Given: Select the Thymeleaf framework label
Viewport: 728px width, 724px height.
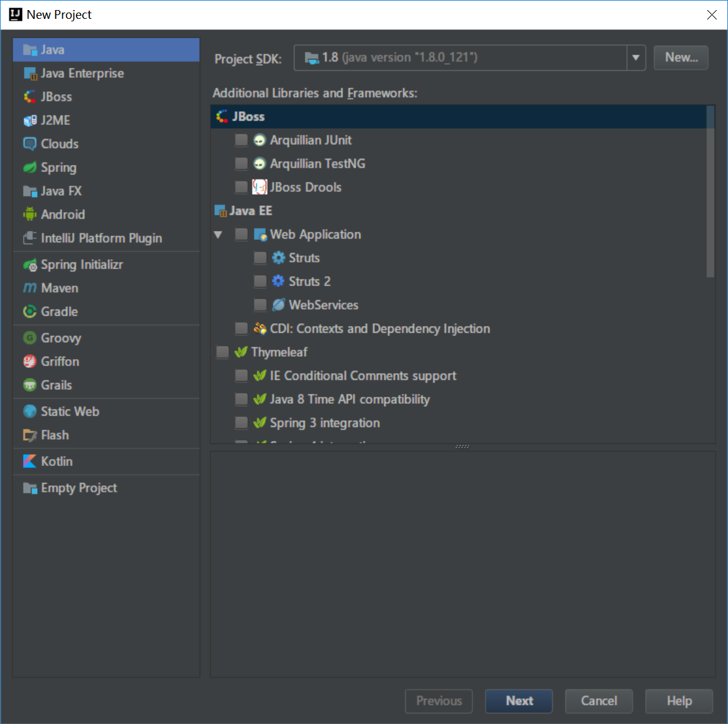Looking at the screenshot, I should pos(279,352).
